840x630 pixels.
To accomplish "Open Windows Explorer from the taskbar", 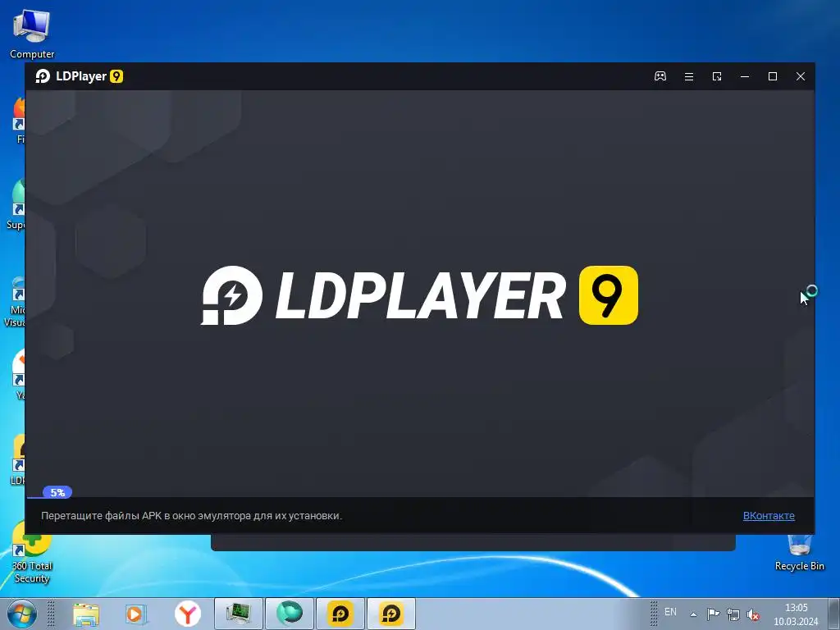I will pos(85,614).
